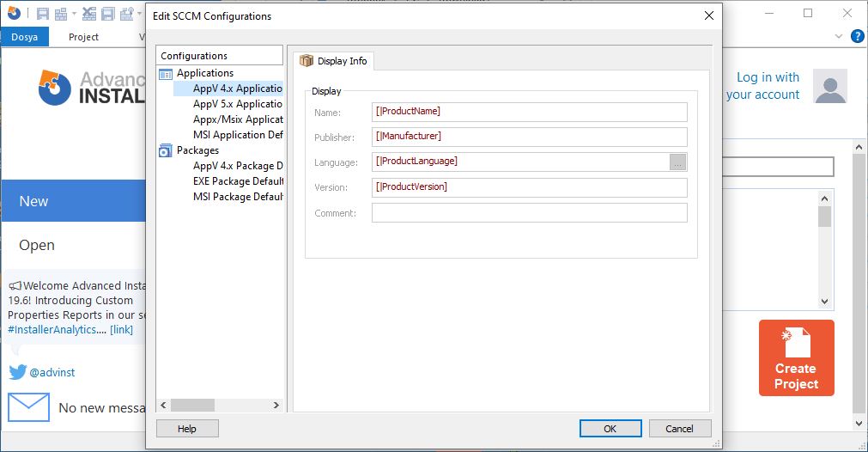
Task: Click the Applications category icon in the tree
Action: click(x=166, y=73)
